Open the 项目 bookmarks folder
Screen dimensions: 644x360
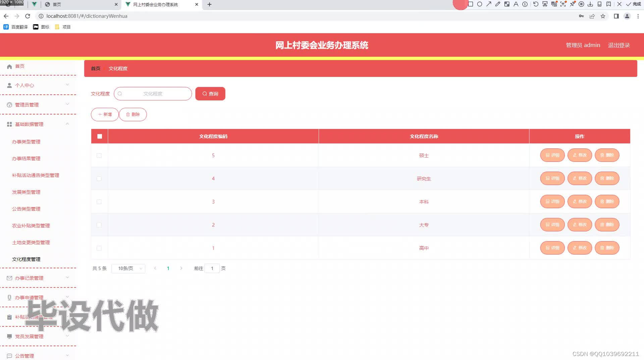[63, 27]
